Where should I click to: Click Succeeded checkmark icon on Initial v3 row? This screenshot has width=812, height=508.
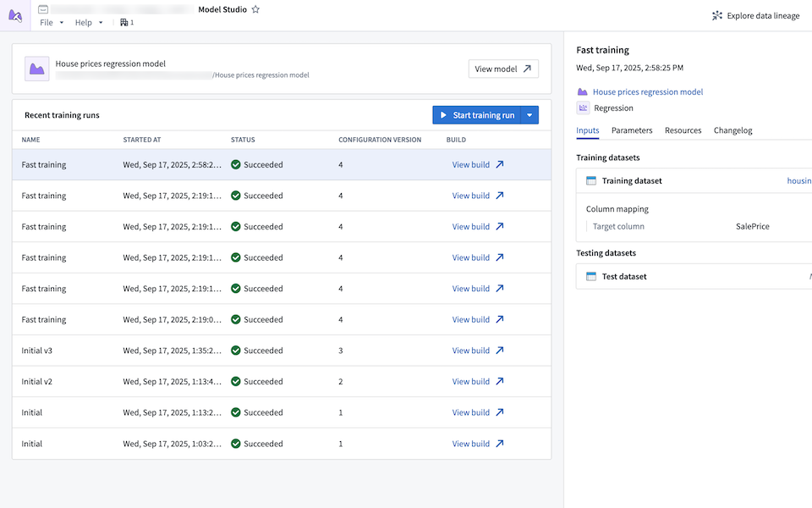(236, 351)
